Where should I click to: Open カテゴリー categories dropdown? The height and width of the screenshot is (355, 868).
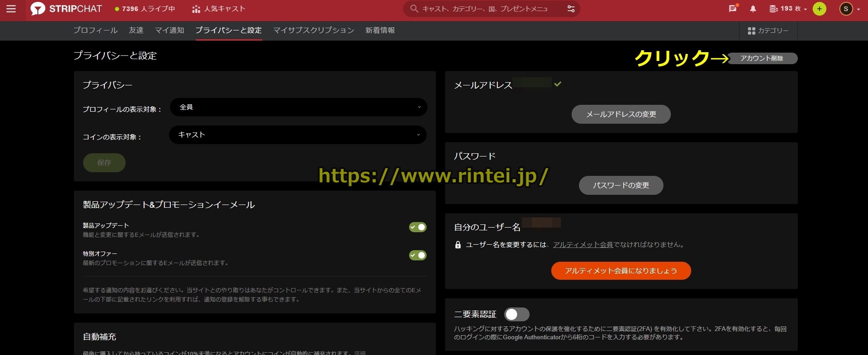tap(768, 30)
